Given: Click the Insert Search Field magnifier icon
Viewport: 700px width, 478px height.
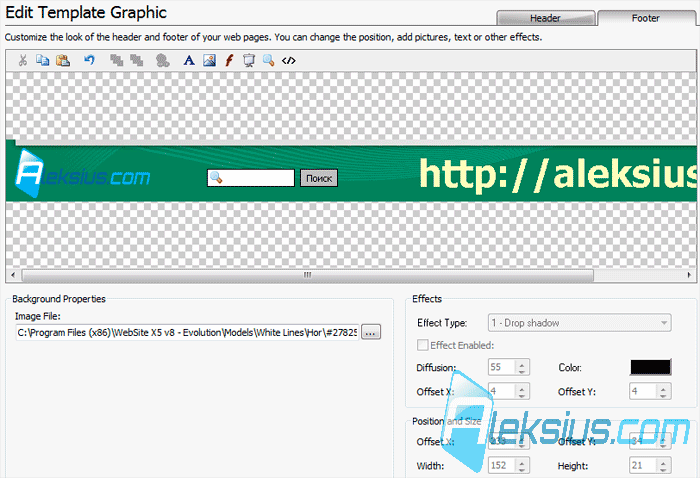Looking at the screenshot, I should coord(268,60).
